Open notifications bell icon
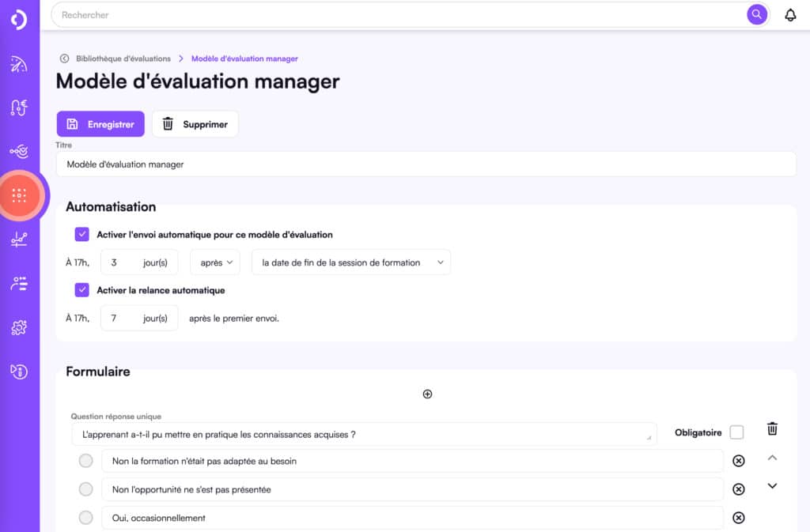 coord(790,15)
